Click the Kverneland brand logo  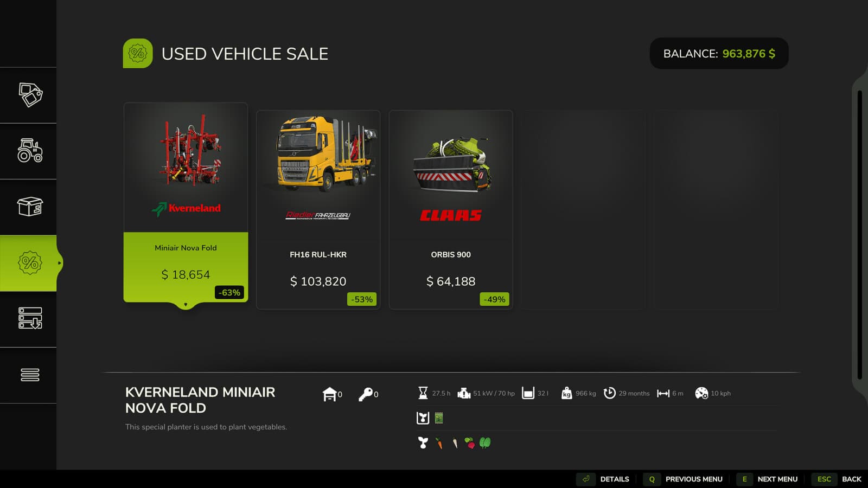tap(186, 208)
